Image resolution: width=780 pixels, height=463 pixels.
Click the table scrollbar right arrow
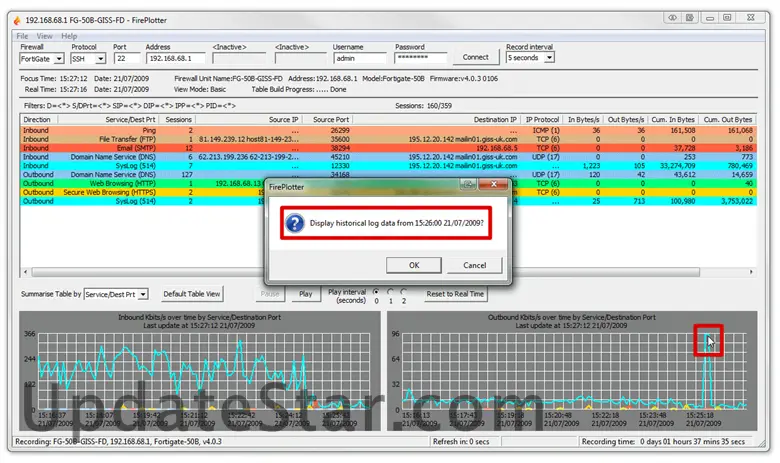(751, 272)
